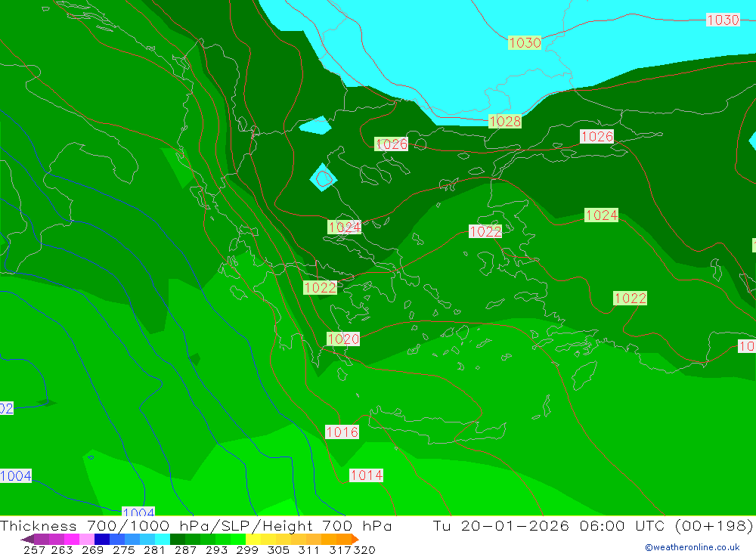Click the 1014 isobar label

(x=367, y=475)
